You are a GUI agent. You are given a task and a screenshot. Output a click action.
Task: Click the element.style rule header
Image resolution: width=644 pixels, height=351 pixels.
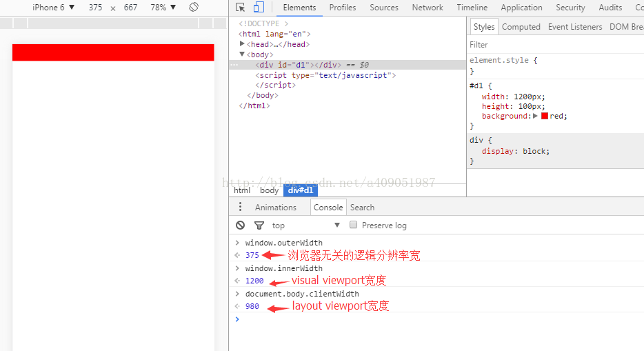tap(503, 60)
